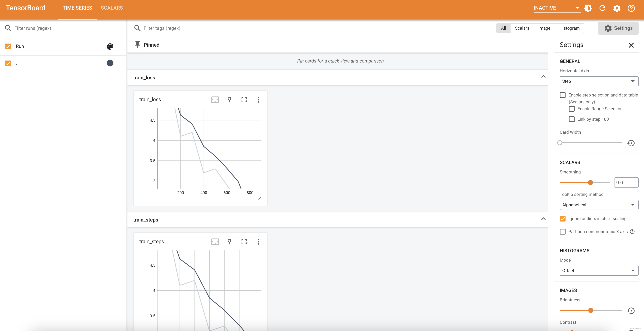
Task: Click the train_loss group header label
Action: tap(144, 78)
